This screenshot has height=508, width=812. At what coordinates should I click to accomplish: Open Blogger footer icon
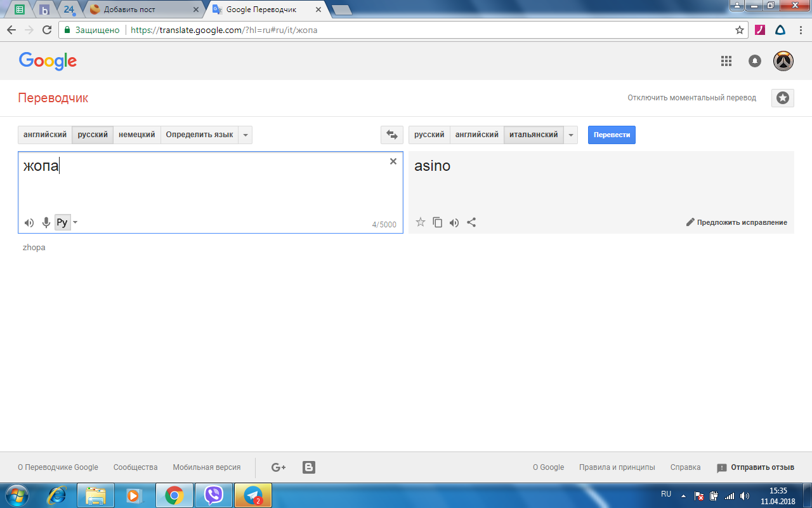tap(309, 467)
